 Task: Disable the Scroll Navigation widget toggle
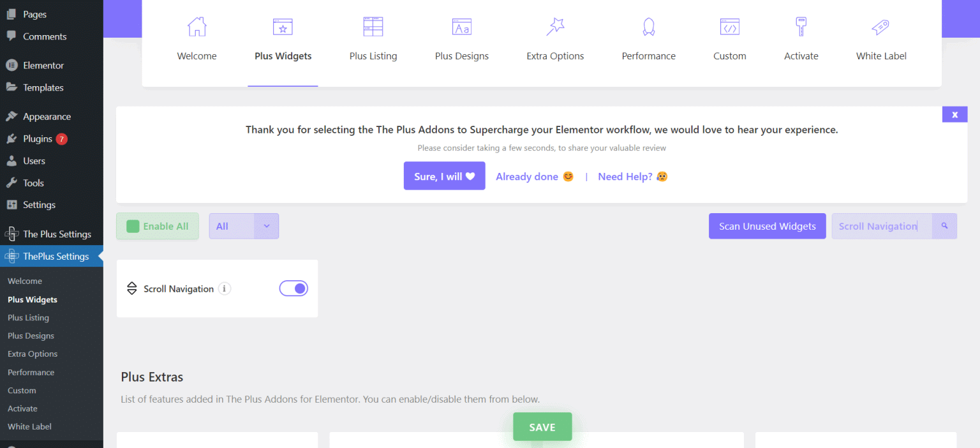[293, 288]
